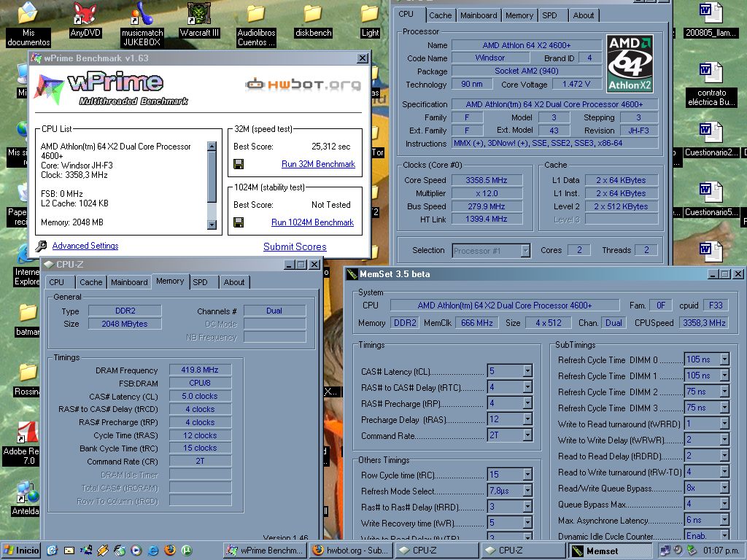Click the hwbot.org logo in wPrime
This screenshot has height=560, width=747.
click(303, 85)
